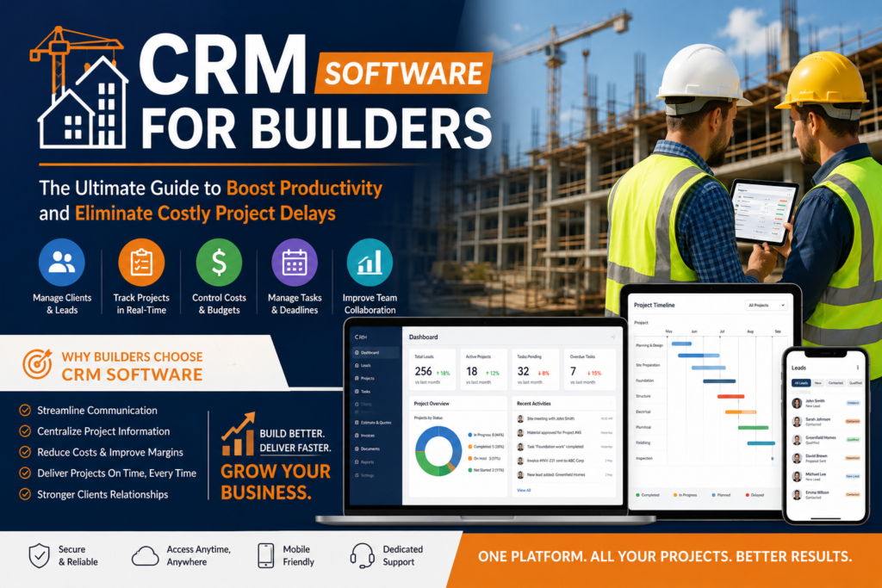This screenshot has height=588, width=882.
Task: Select the Contacted tab on phone Leads
Action: pyautogui.click(x=835, y=383)
